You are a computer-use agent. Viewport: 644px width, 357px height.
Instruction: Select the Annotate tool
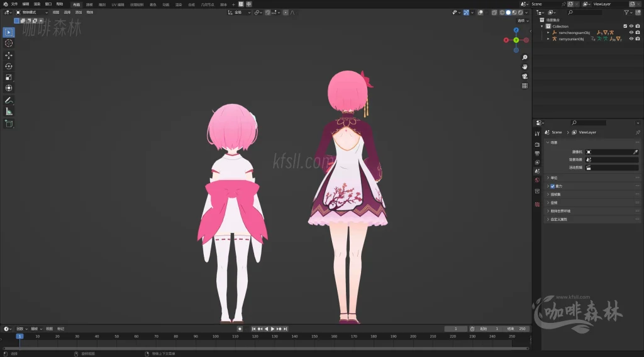click(9, 100)
